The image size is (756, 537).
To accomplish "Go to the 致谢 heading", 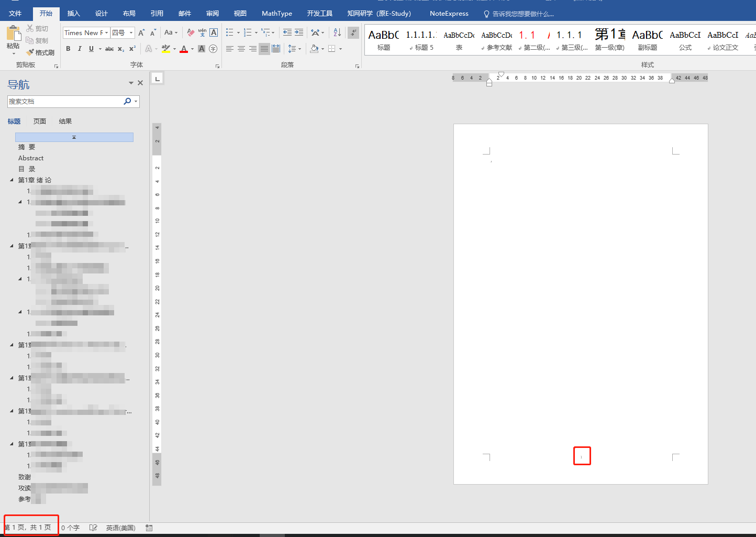I will click(25, 477).
